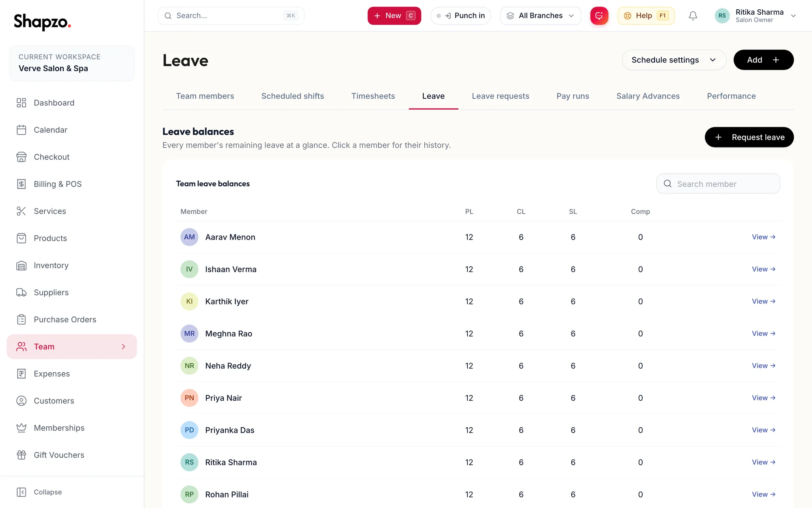Open the Gift Vouchers gift icon
The height and width of the screenshot is (508, 812).
[x=22, y=455]
